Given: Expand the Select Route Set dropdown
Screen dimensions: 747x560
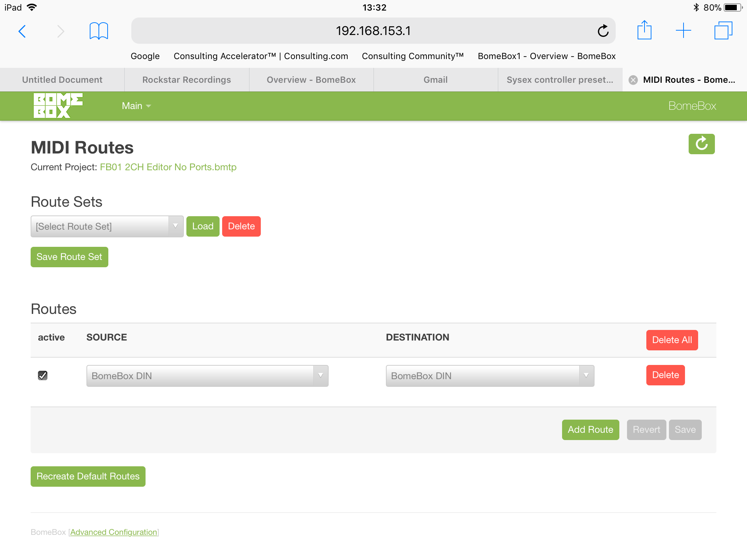Looking at the screenshot, I should (107, 226).
